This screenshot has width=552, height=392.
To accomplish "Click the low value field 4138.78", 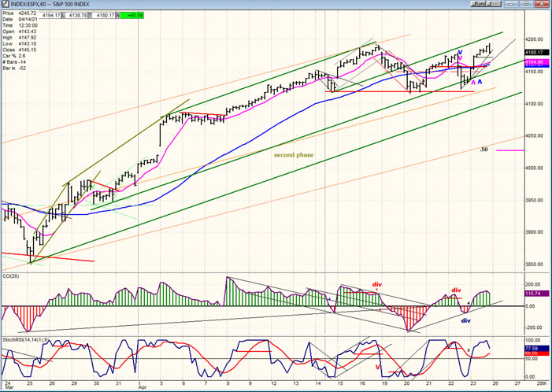I will pos(77,16).
